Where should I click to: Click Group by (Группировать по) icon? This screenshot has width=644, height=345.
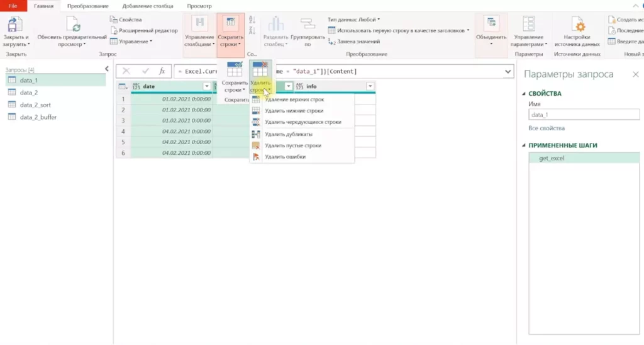coord(308,24)
